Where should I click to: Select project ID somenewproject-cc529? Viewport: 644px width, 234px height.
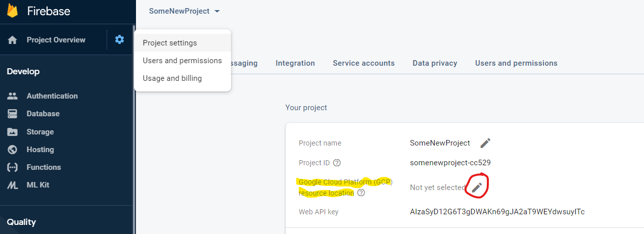tap(450, 163)
